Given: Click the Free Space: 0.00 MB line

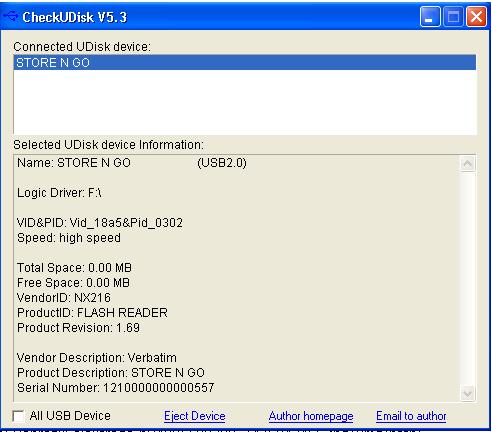Looking at the screenshot, I should (x=73, y=283).
